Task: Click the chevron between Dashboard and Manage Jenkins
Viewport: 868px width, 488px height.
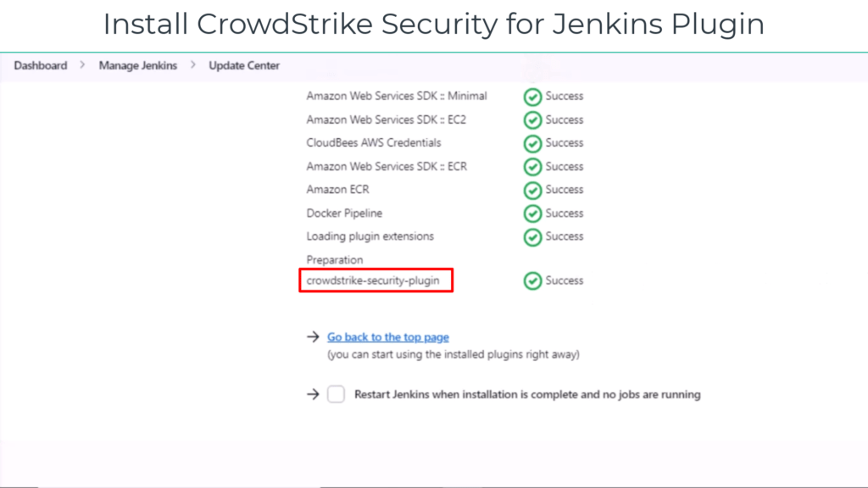Action: (x=82, y=65)
